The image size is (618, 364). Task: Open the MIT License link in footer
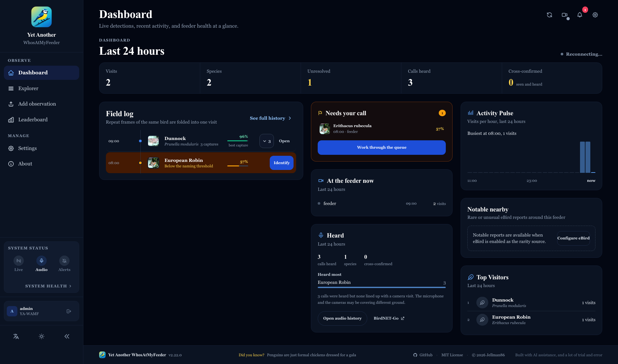(452, 355)
